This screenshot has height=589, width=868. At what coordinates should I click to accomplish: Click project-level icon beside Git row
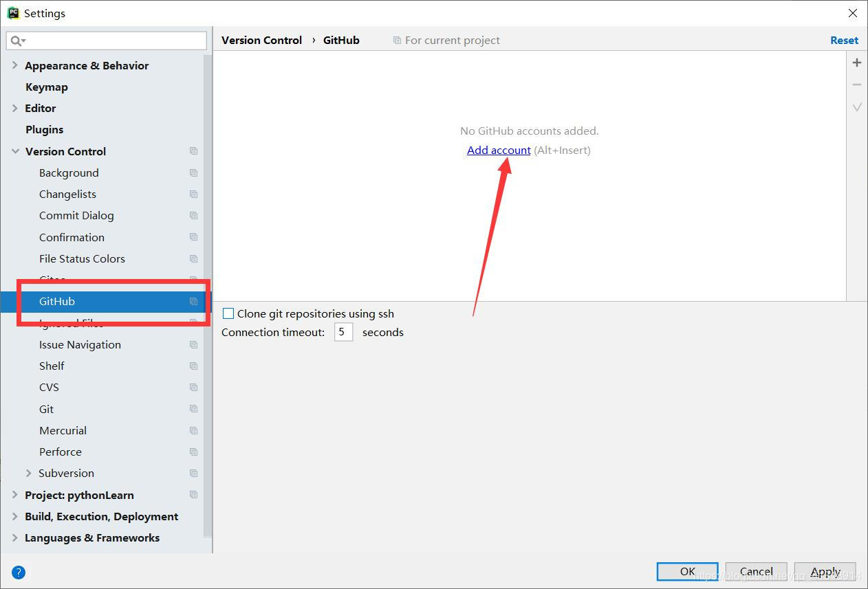tap(194, 410)
